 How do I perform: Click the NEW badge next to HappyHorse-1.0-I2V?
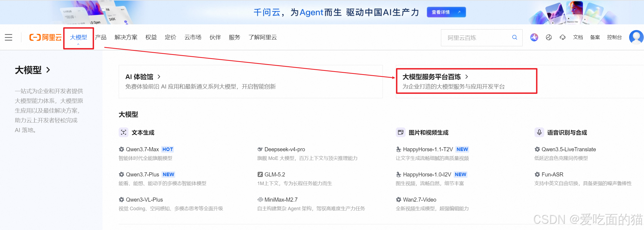(x=460, y=174)
